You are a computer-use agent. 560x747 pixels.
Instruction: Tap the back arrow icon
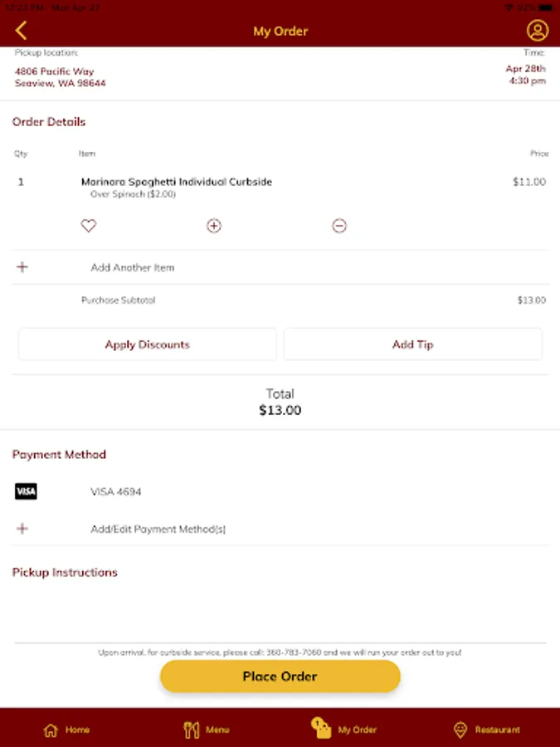click(22, 32)
